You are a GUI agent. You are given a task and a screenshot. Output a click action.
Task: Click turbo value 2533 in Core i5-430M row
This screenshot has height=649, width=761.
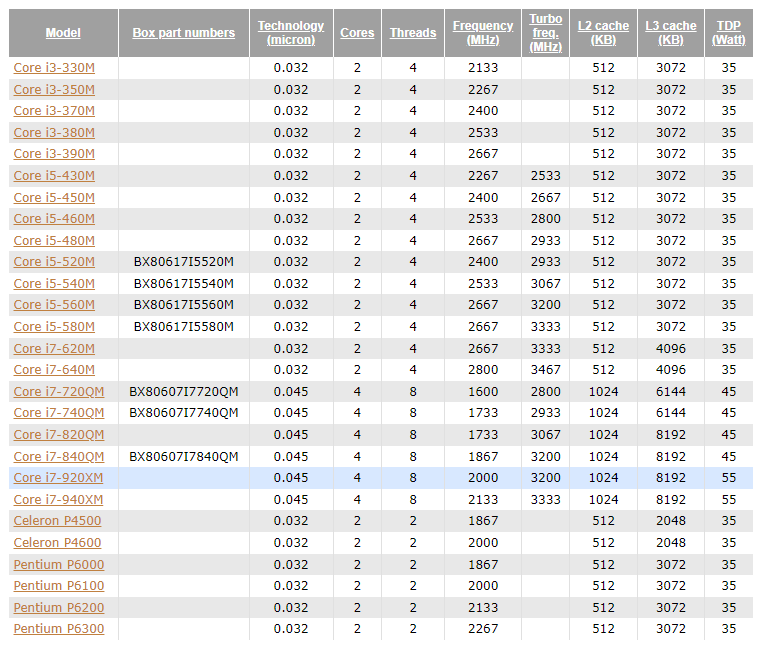click(546, 176)
